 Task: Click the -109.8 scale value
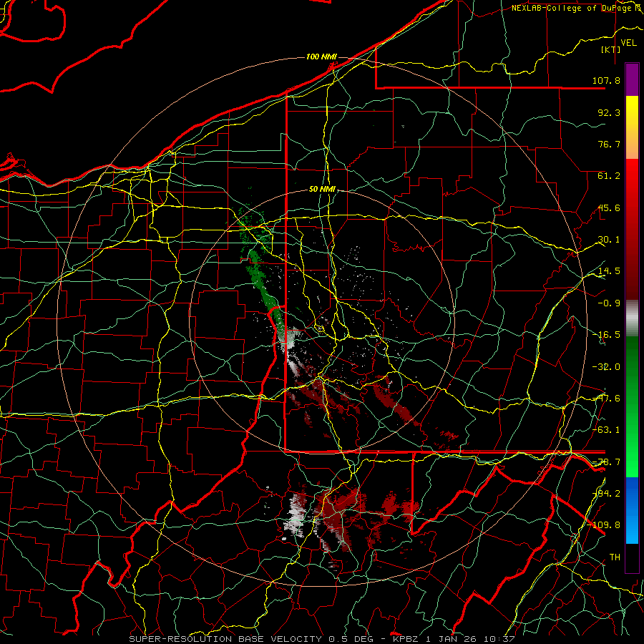[604, 525]
